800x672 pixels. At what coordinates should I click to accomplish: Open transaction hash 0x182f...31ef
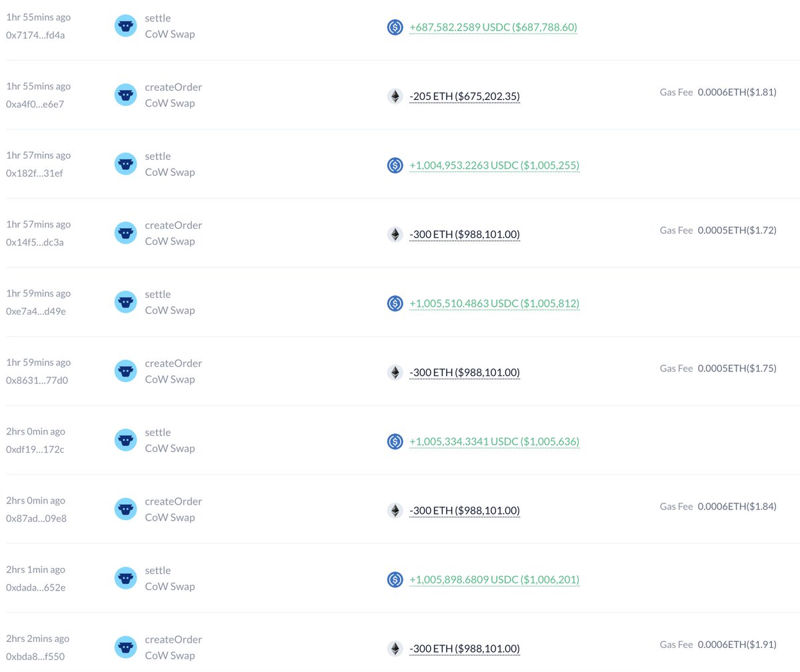pyautogui.click(x=35, y=173)
